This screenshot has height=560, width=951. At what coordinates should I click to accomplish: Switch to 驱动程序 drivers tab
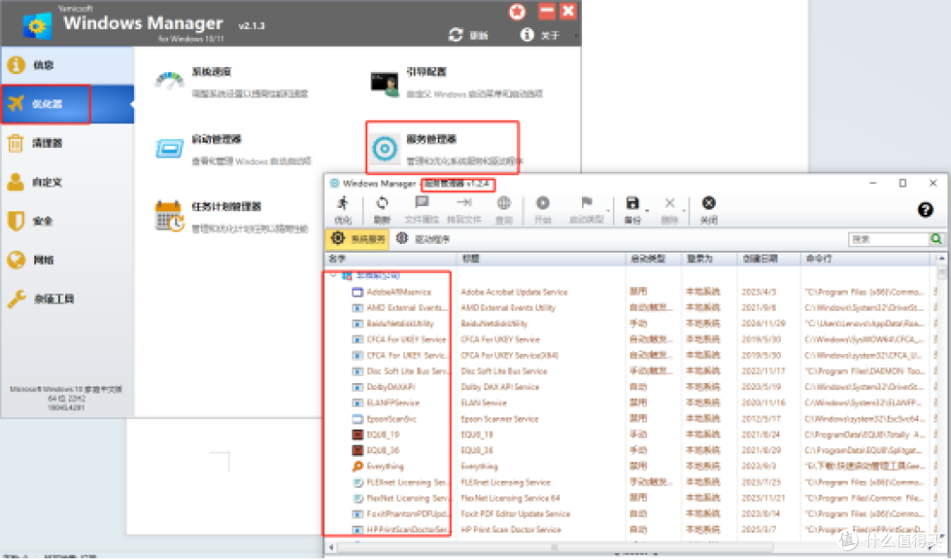pyautogui.click(x=423, y=239)
